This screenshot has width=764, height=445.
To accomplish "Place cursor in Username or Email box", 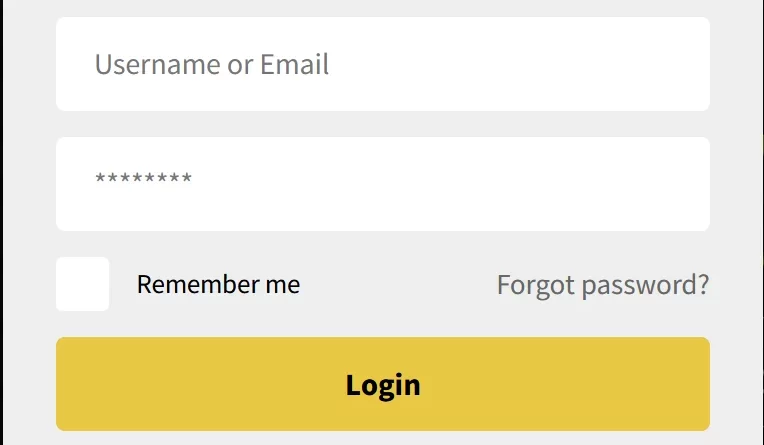I will pyautogui.click(x=383, y=64).
